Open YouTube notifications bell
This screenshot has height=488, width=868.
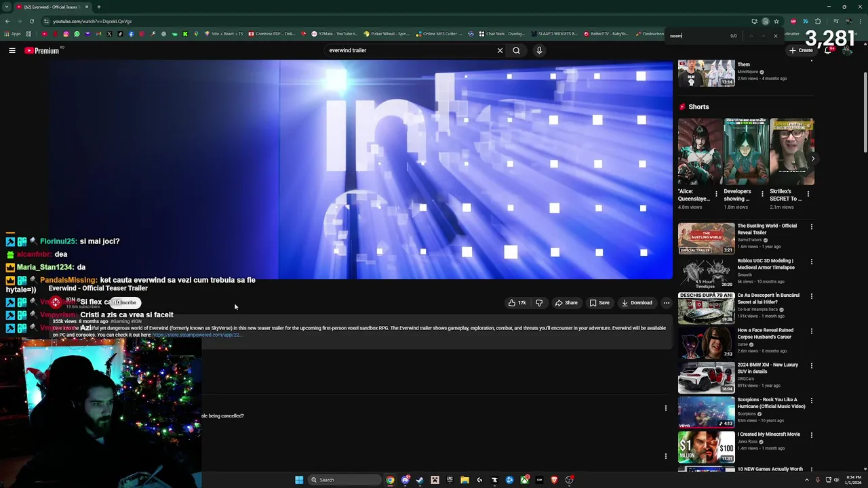pos(827,50)
